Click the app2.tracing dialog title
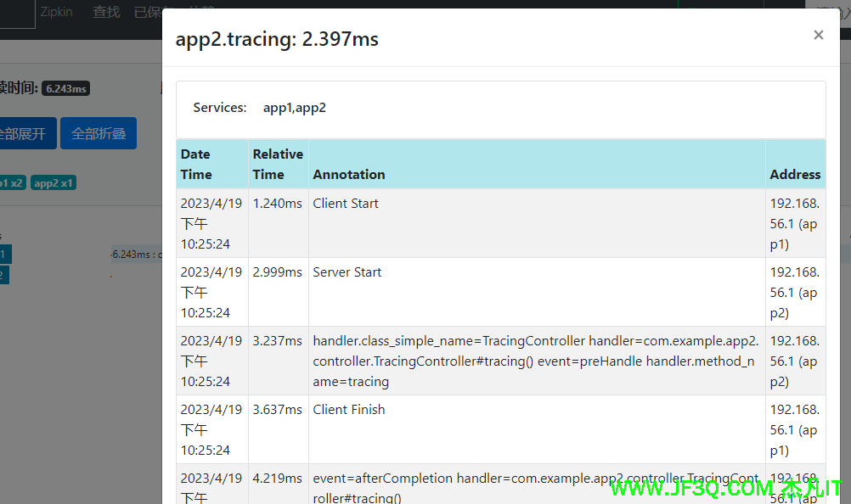The width and height of the screenshot is (851, 504). tap(277, 39)
